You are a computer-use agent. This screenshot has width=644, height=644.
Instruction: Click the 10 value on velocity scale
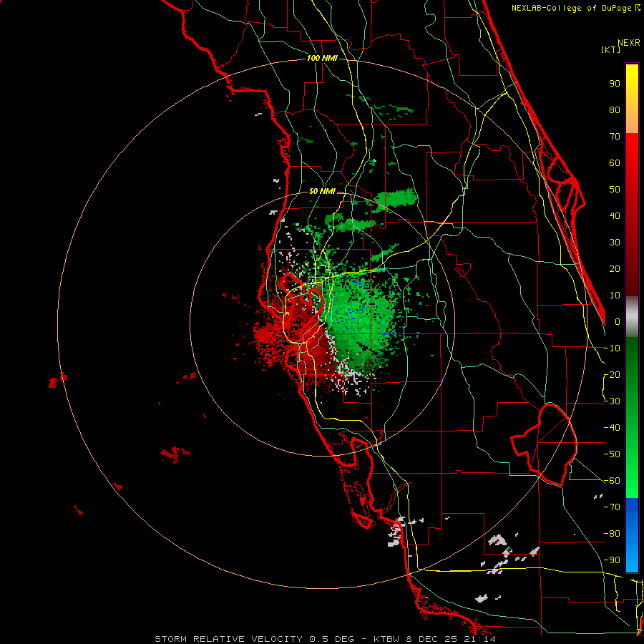coord(615,296)
